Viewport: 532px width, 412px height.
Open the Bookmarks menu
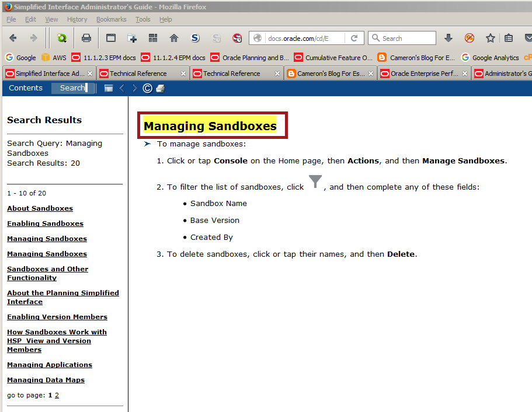point(112,19)
